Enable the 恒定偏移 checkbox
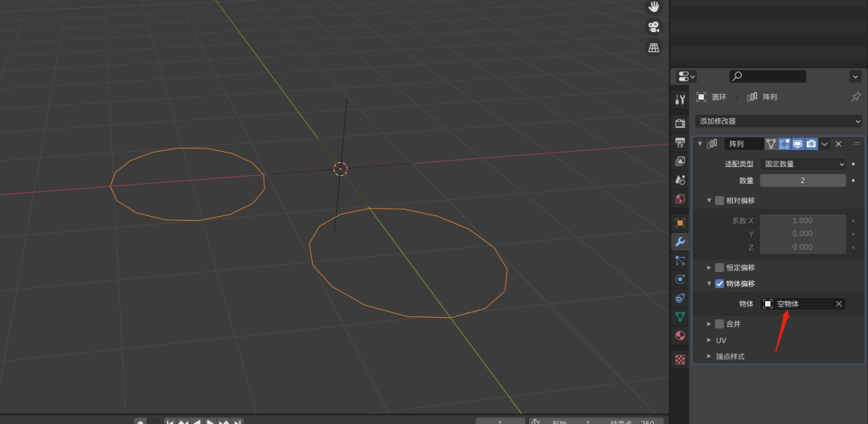The height and width of the screenshot is (424, 868). coord(719,267)
